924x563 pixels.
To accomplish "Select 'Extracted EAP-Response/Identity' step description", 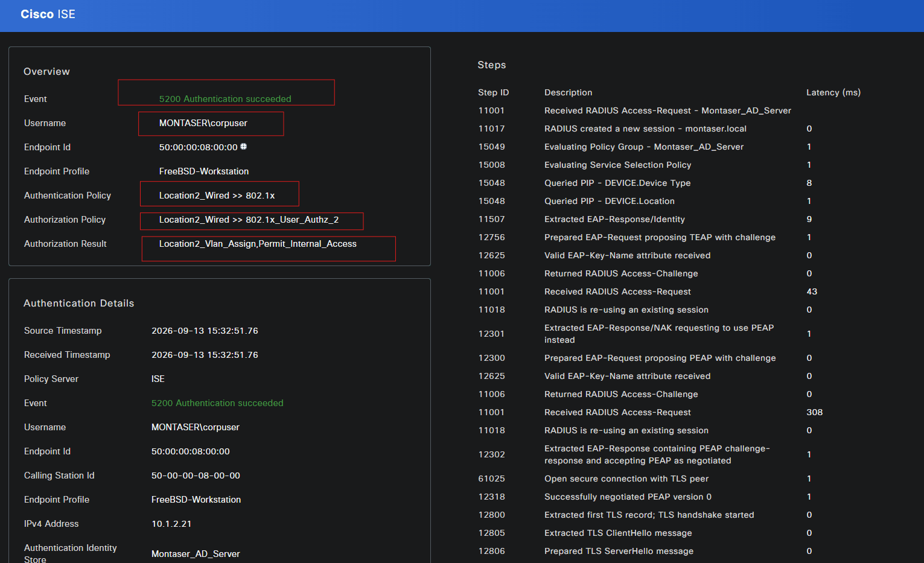I will click(614, 219).
